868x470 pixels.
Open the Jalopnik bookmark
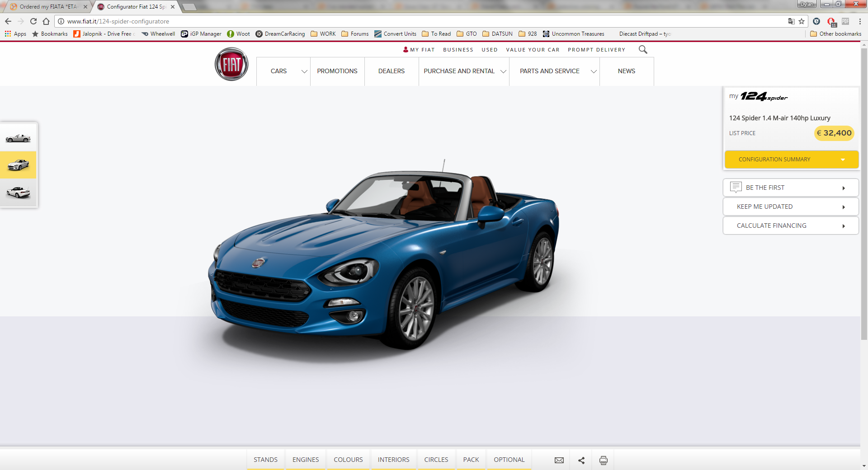(x=104, y=34)
